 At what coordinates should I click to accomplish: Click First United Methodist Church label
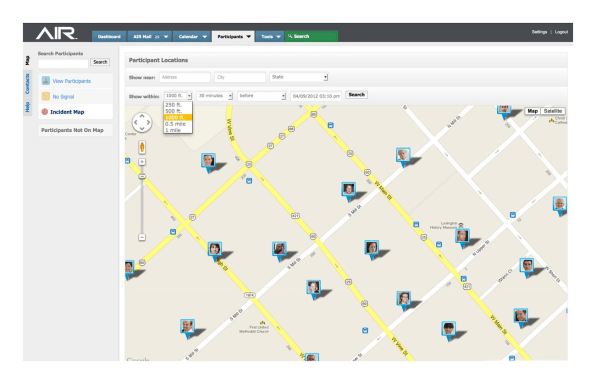(x=254, y=329)
